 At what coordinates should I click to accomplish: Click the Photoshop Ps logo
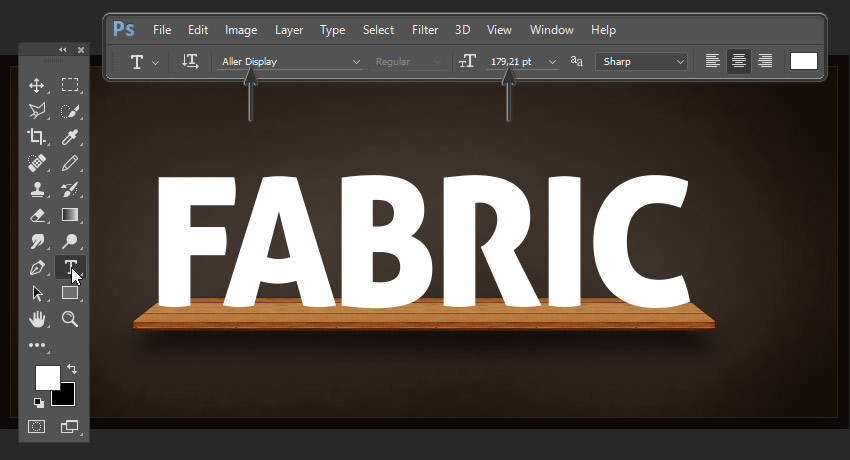coord(124,29)
